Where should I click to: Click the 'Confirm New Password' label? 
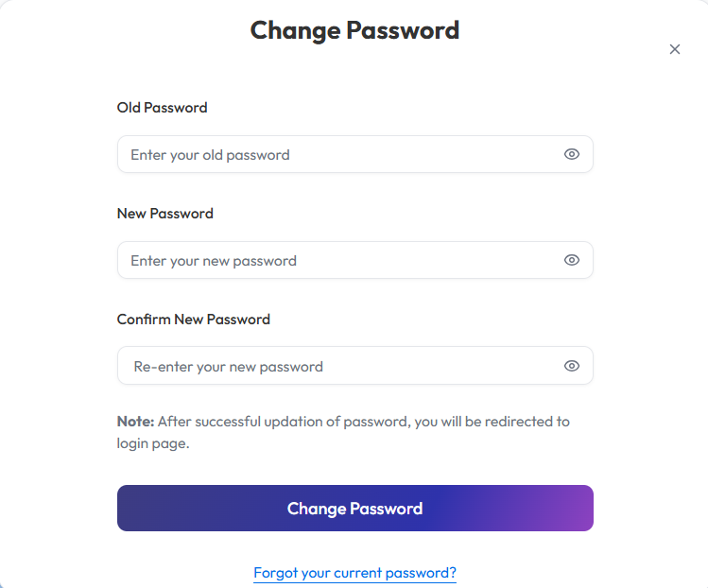[194, 320]
